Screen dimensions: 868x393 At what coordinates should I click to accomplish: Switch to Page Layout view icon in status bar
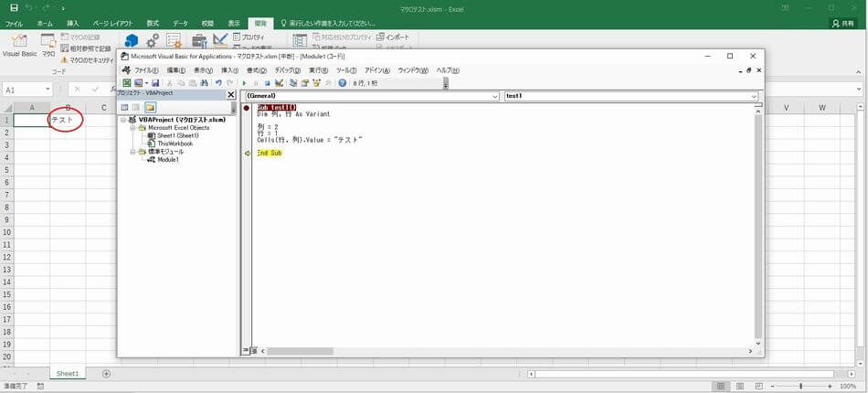(x=740, y=386)
